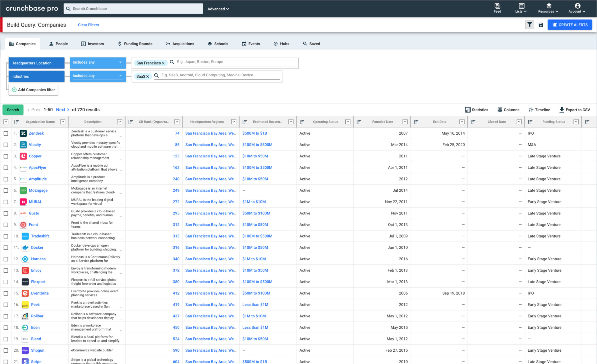
Task: Select the checkbox for the Gusto row
Action: pyautogui.click(x=6, y=213)
